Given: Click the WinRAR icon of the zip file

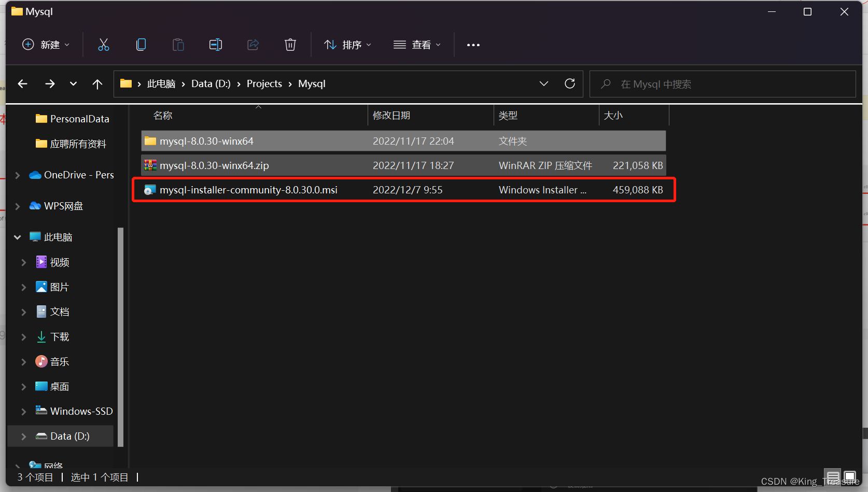Looking at the screenshot, I should (150, 165).
